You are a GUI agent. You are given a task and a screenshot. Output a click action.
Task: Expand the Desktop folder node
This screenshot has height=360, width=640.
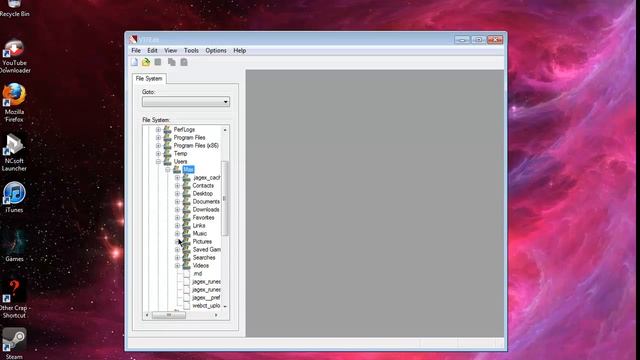[x=177, y=193]
